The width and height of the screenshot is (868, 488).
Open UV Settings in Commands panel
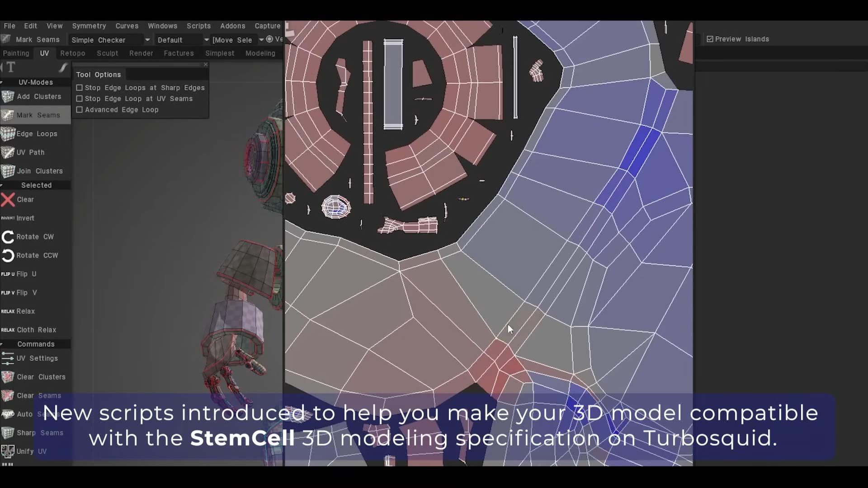click(x=37, y=358)
